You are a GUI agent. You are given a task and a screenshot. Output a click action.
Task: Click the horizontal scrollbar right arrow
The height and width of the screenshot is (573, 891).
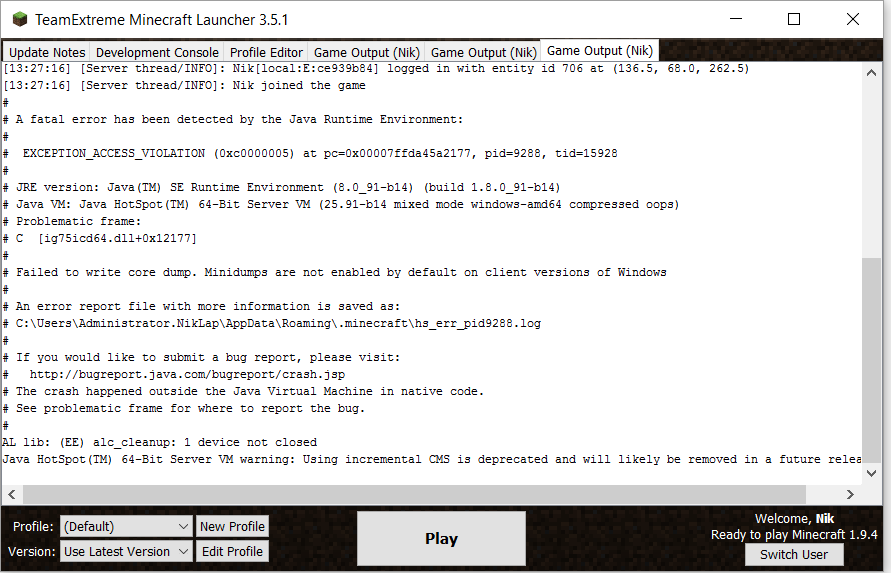pyautogui.click(x=850, y=495)
